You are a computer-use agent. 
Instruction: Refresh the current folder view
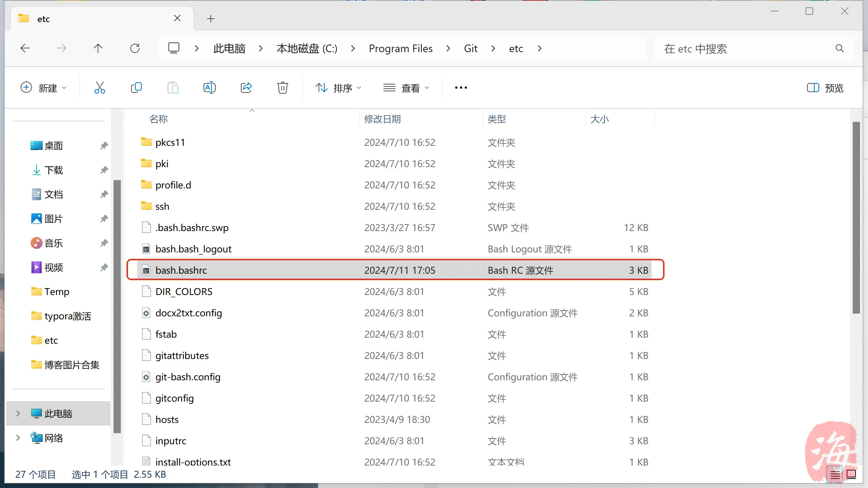(x=135, y=48)
